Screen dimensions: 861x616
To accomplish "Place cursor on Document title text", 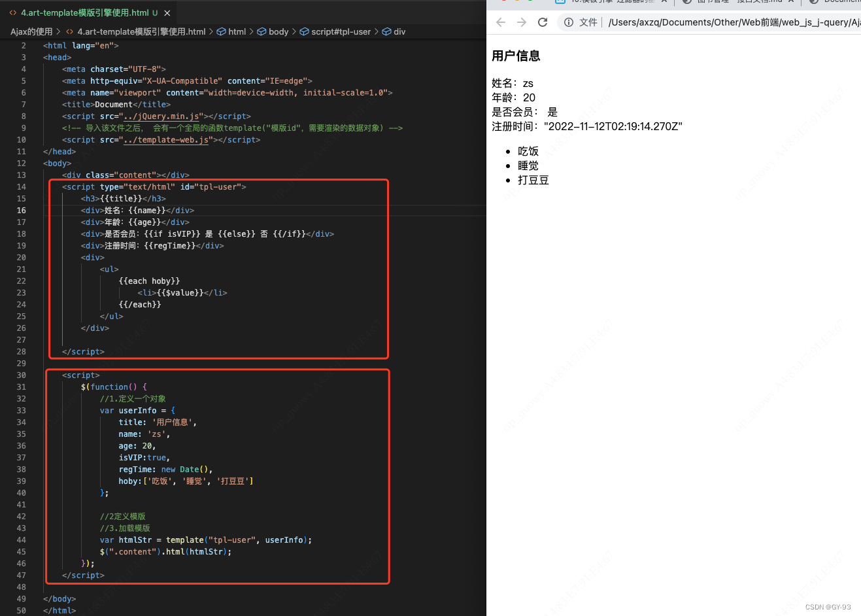I will pyautogui.click(x=114, y=105).
